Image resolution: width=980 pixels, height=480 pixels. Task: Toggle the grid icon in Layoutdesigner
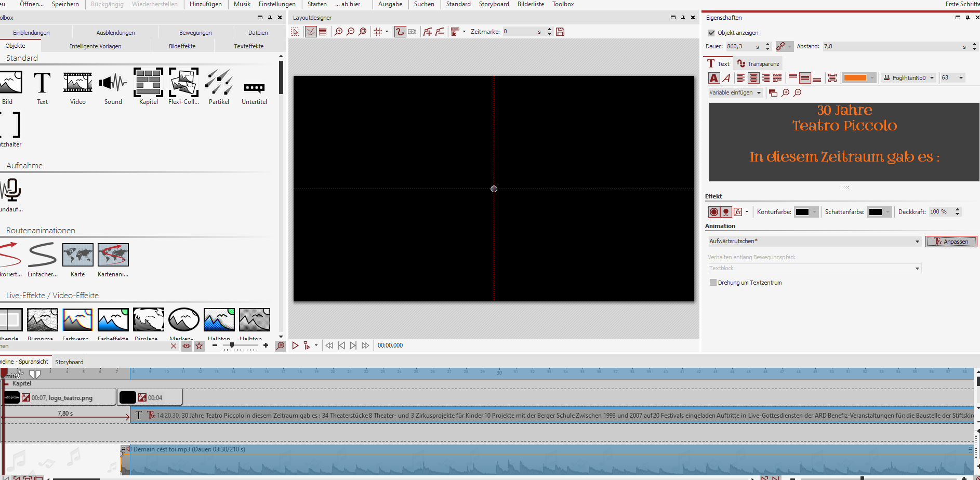point(378,32)
